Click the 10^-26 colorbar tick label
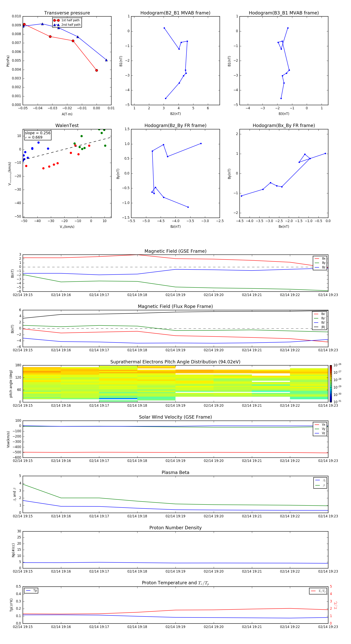Viewport: 351px width, 644px height. [x=337, y=365]
